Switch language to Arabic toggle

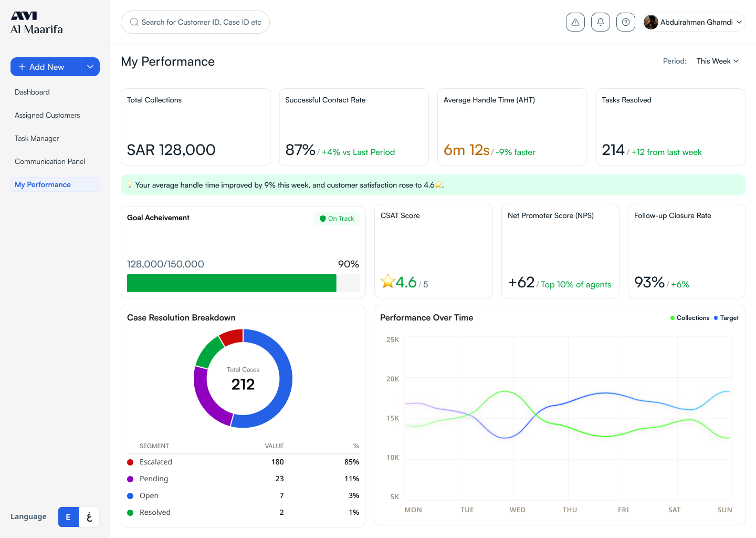pyautogui.click(x=89, y=517)
